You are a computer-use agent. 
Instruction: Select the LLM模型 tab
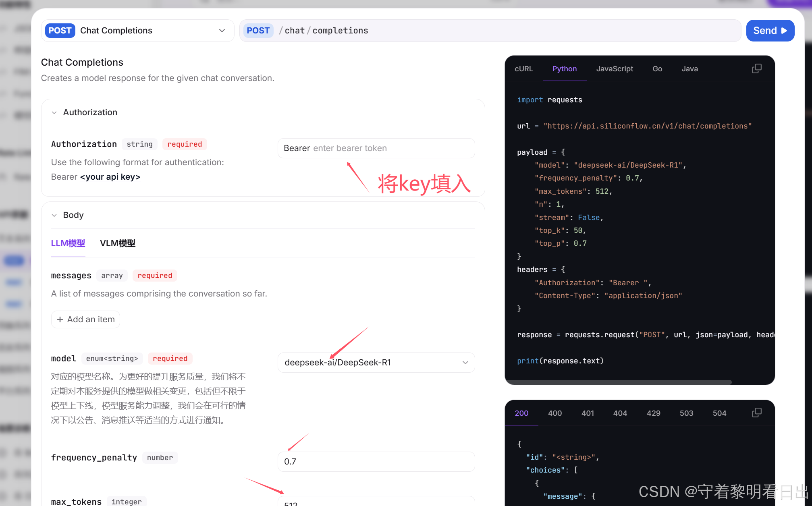68,243
